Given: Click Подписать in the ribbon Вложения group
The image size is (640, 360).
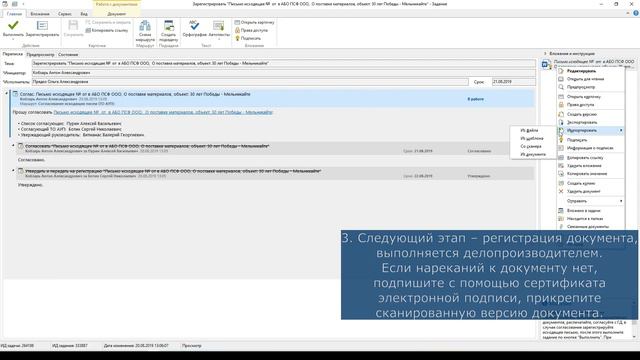Looking at the screenshot, I should click(248, 38).
